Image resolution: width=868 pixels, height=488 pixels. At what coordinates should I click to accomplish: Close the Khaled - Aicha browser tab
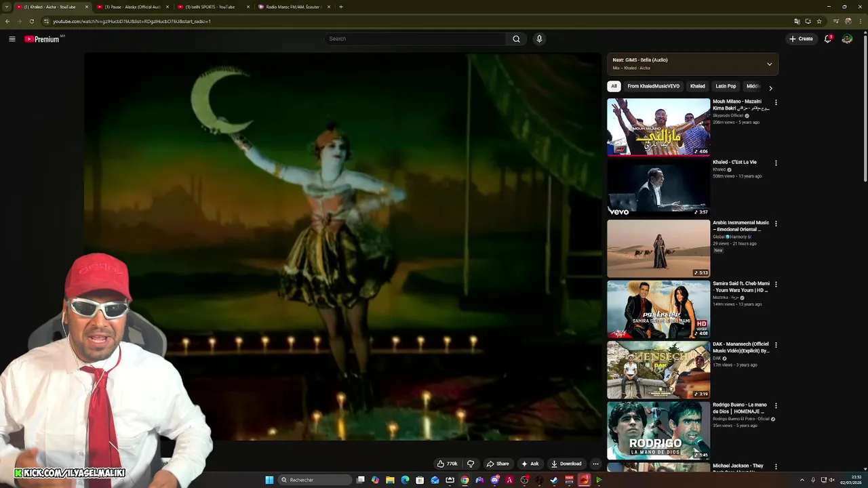pos(87,7)
